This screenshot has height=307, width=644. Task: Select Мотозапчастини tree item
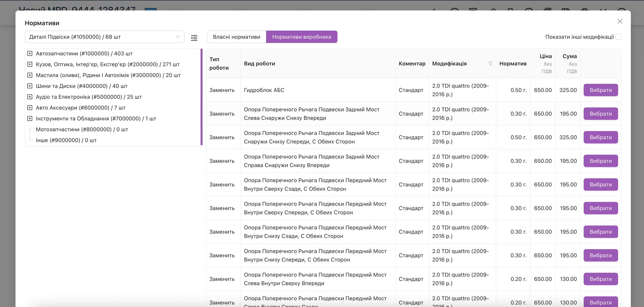click(x=82, y=129)
